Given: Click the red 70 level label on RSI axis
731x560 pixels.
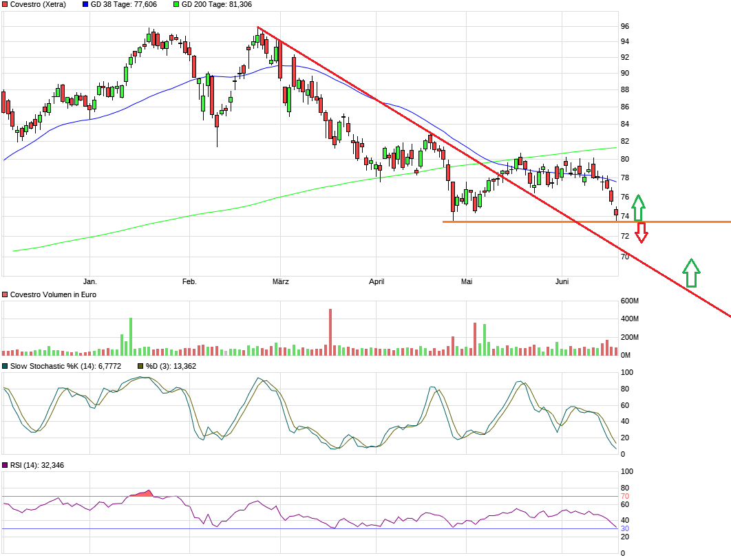Looking at the screenshot, I should (x=625, y=496).
